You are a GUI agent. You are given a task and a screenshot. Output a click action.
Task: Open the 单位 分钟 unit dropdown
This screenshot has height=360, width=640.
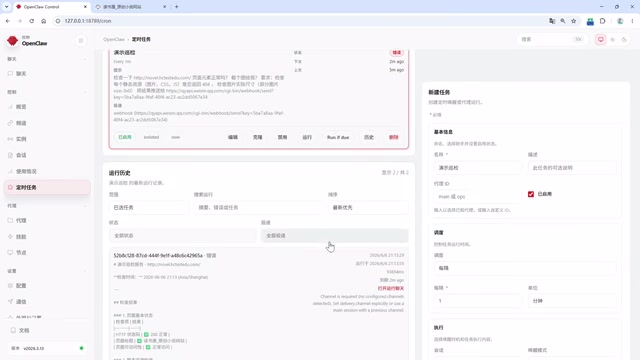click(x=572, y=301)
